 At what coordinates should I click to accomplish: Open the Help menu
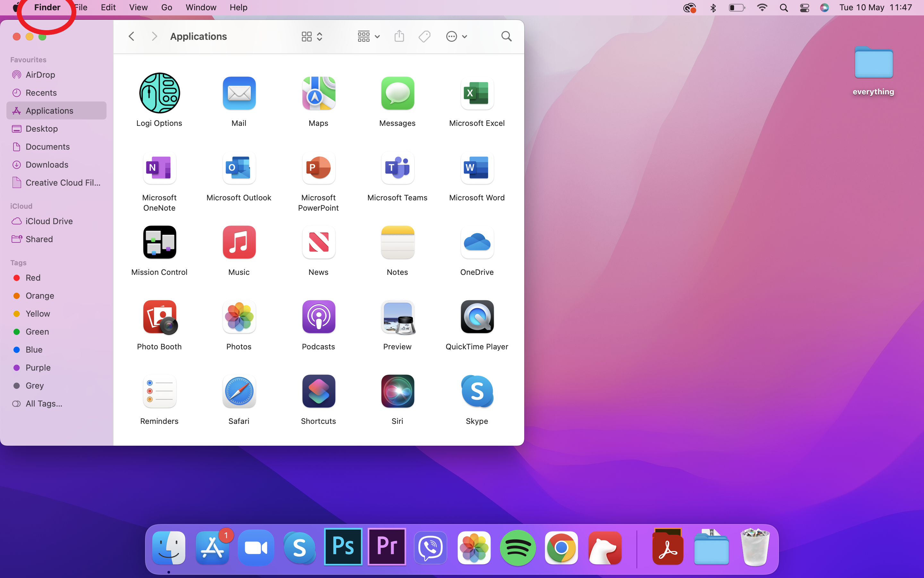click(x=238, y=7)
